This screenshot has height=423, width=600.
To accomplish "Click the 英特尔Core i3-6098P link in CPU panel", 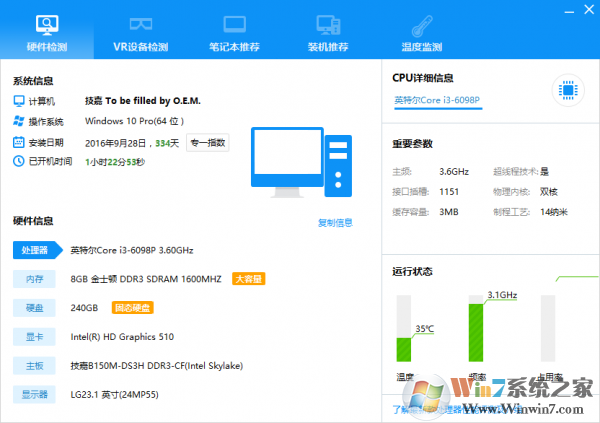I will (437, 100).
